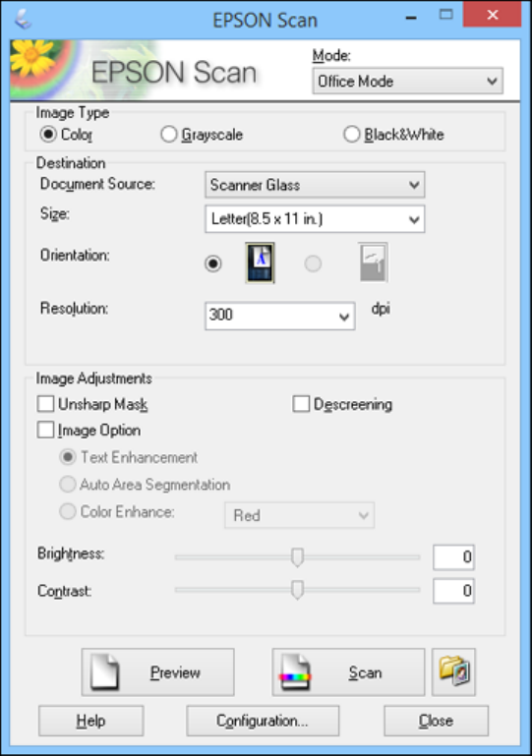Click the Brightness slider handle
The width and height of the screenshot is (532, 756).
point(298,556)
